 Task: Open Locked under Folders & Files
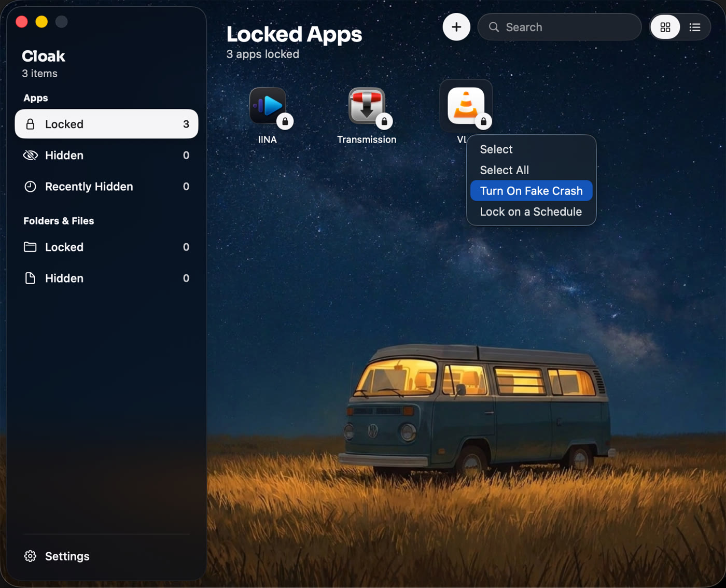point(106,247)
